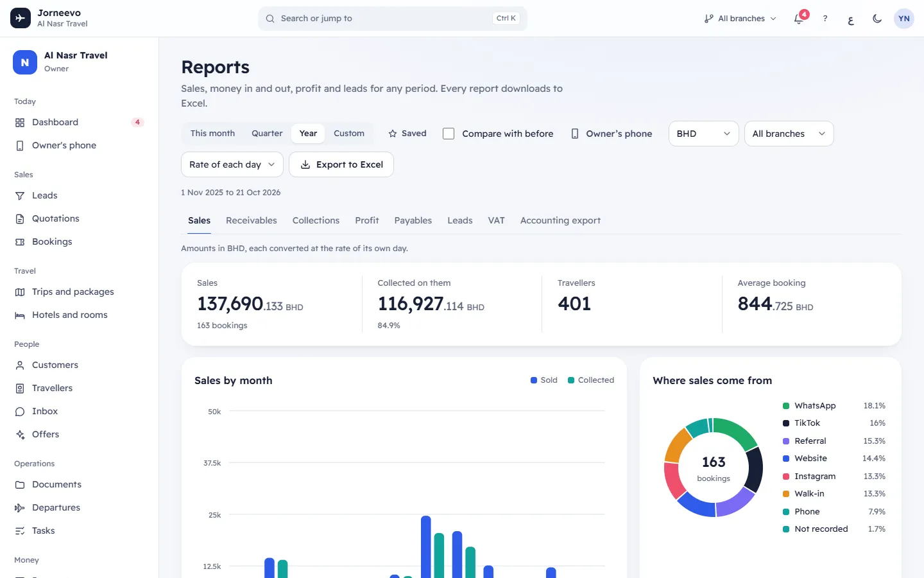Open Customers in the sidebar
Viewport: 924px width, 578px height.
coord(79,365)
